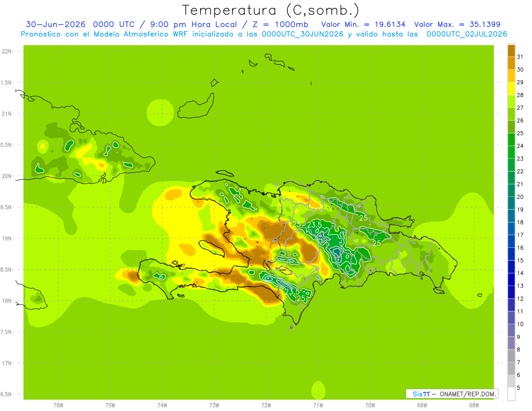The image size is (532, 411).
Task: Select the "Valor Max. = 35.1399" value
Action: coord(458,24)
